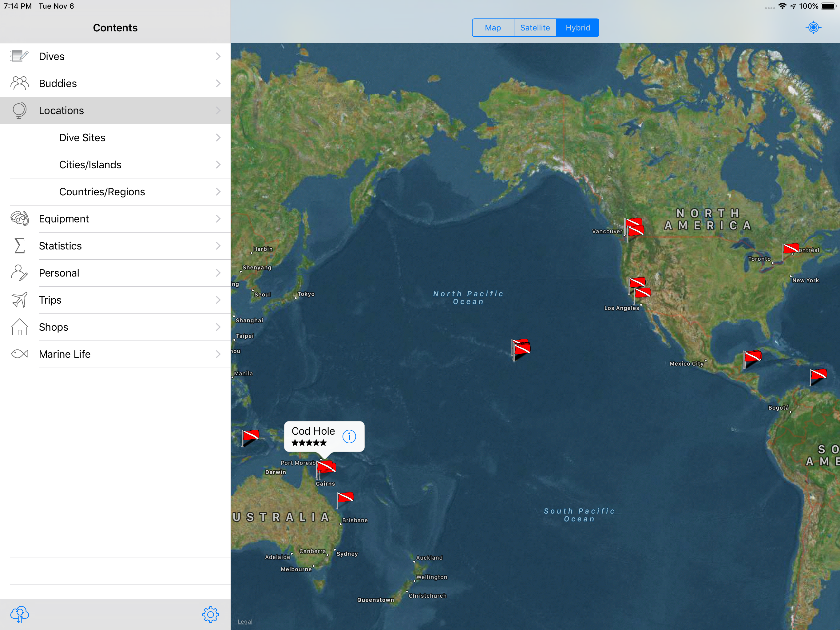Switch map view to Satellite mode

pos(535,28)
